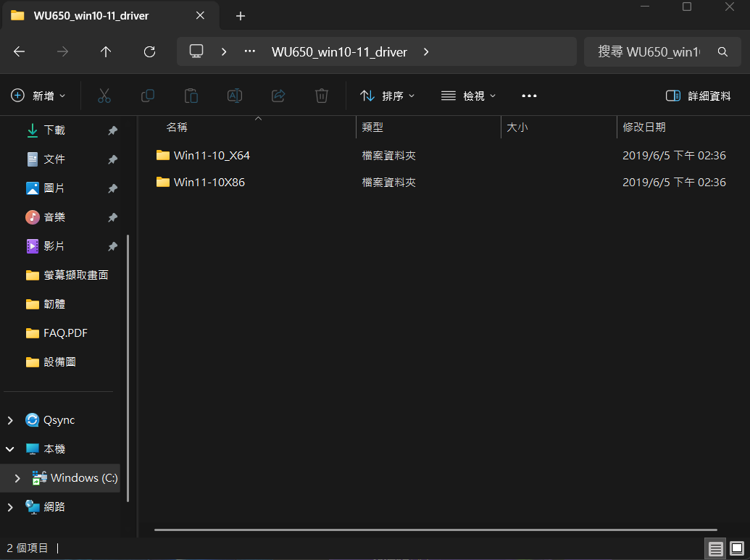This screenshot has height=560, width=750.
Task: Open the 排序 sort dropdown
Action: tap(388, 96)
